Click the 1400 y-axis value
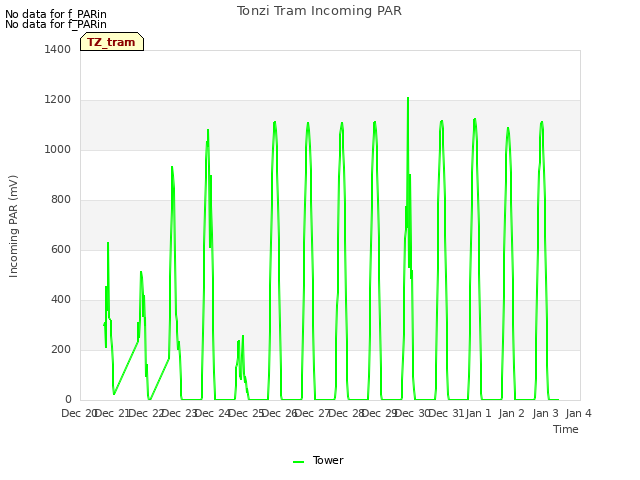The height and width of the screenshot is (480, 640). click(x=58, y=49)
